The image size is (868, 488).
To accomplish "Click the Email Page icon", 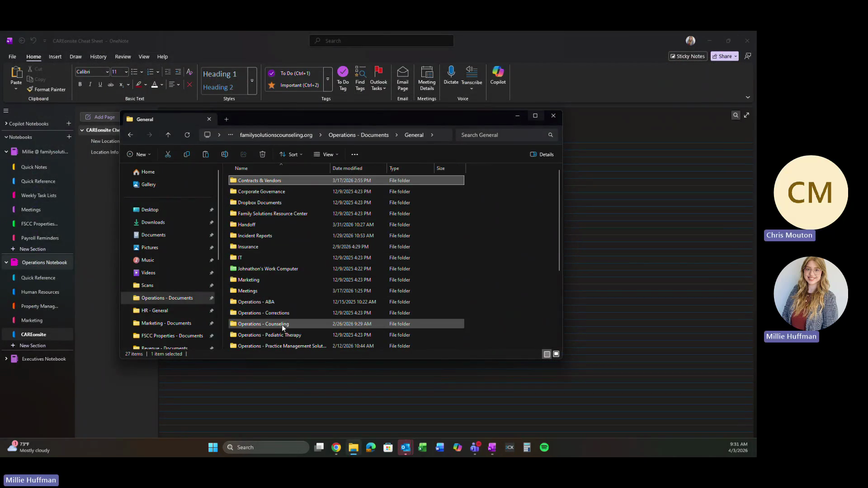I will pyautogui.click(x=402, y=78).
